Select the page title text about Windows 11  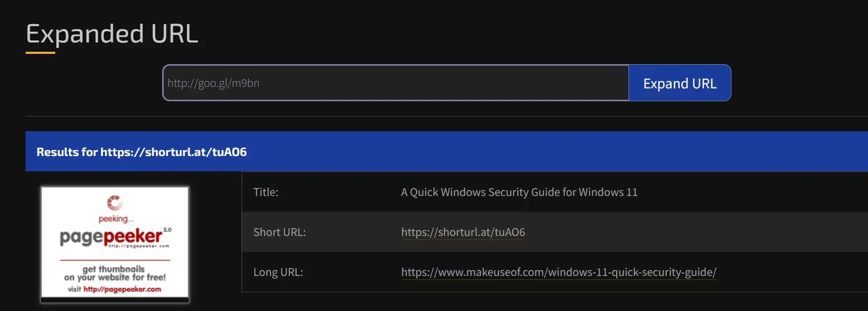coord(519,192)
